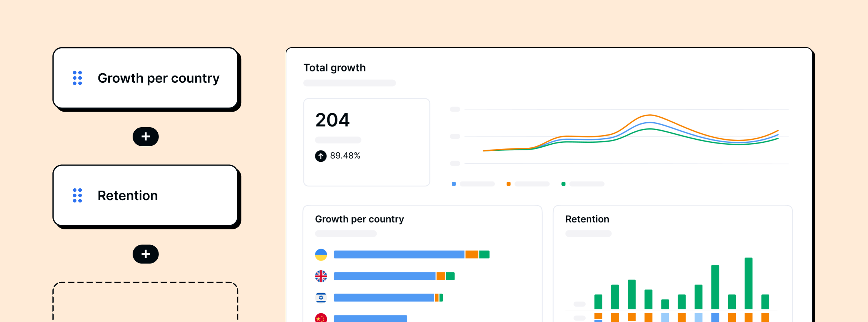Select the United Kingdom flag icon
This screenshot has width=868, height=322.
[x=321, y=276]
